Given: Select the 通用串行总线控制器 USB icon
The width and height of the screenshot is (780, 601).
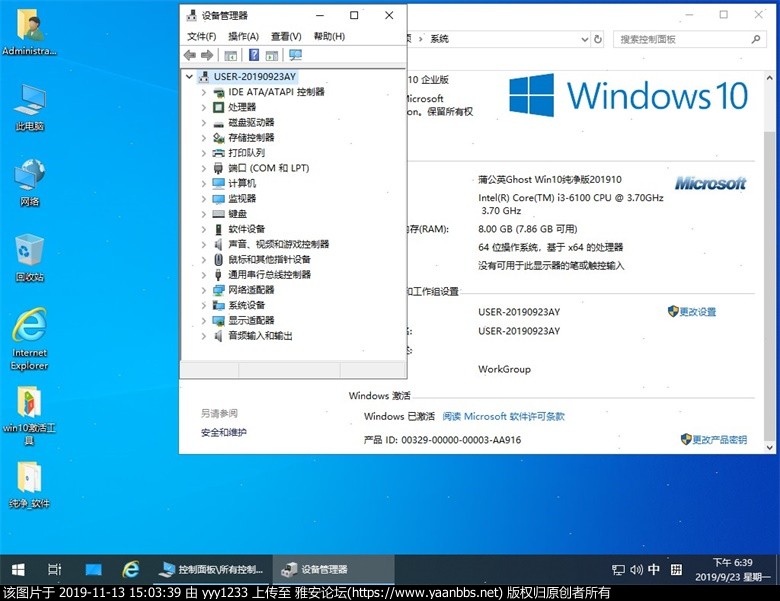Looking at the screenshot, I should coord(218,275).
